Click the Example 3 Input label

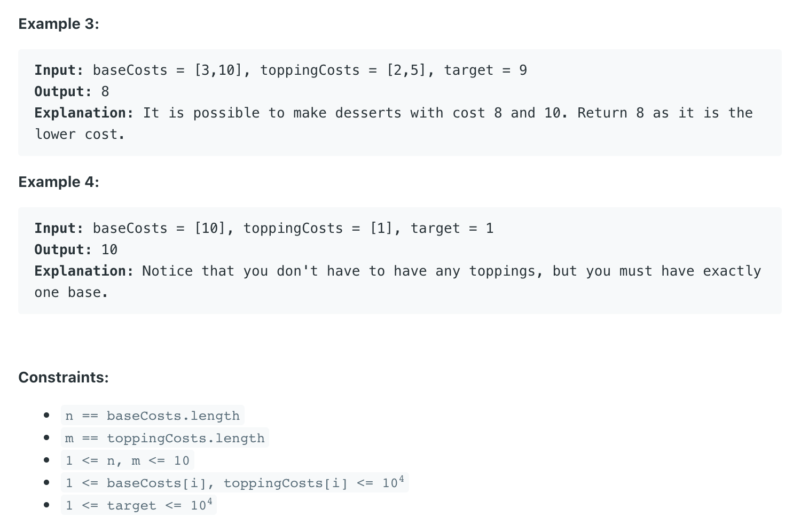coord(59,70)
